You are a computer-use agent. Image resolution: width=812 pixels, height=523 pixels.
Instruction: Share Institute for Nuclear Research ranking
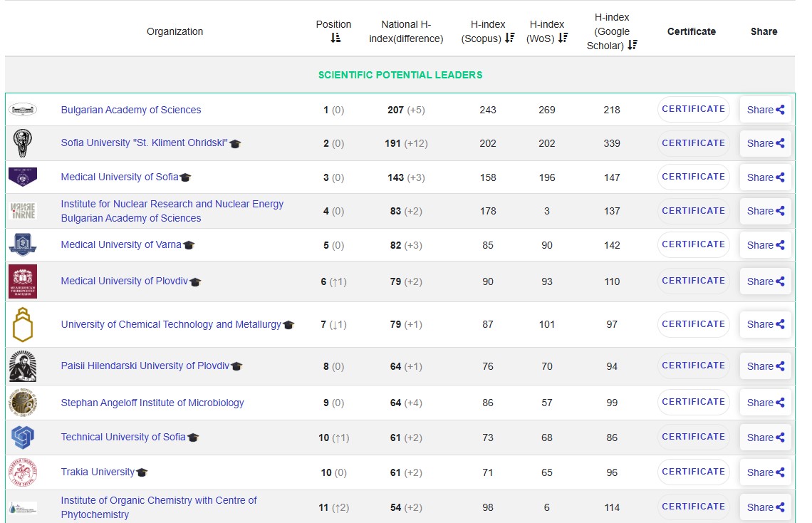[766, 212]
